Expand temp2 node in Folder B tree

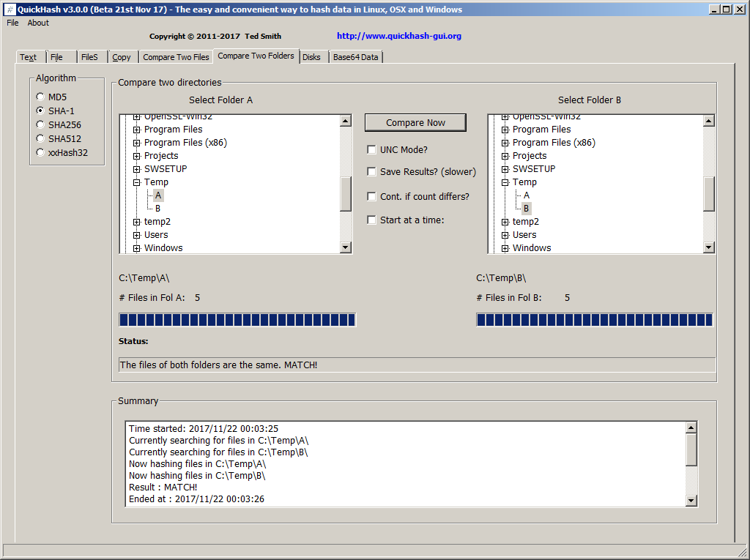505,222
